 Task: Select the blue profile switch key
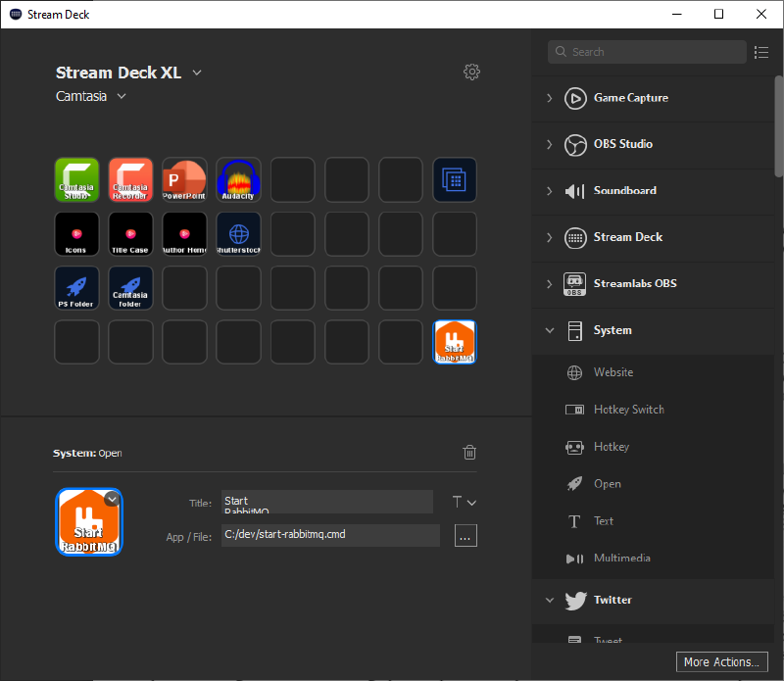click(x=455, y=179)
